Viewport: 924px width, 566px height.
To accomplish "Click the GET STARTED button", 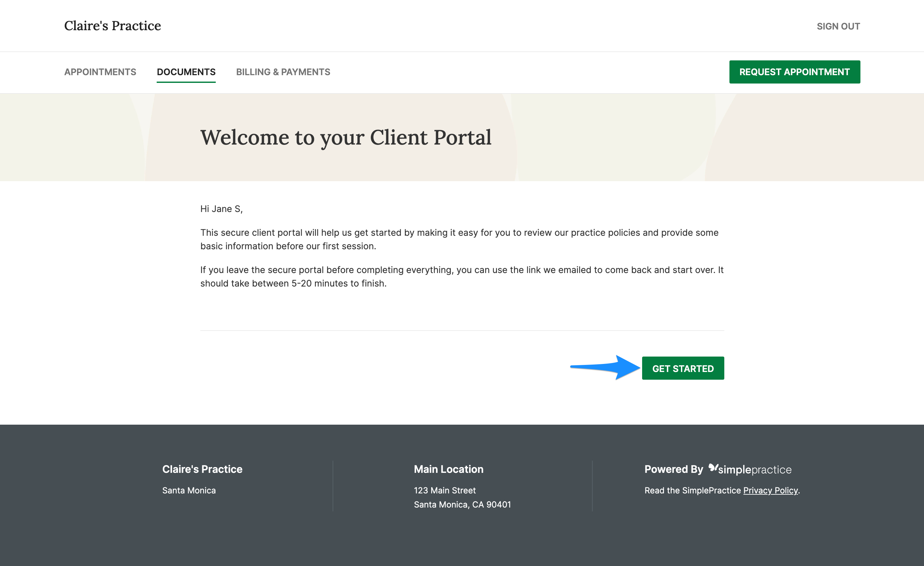I will [x=683, y=368].
